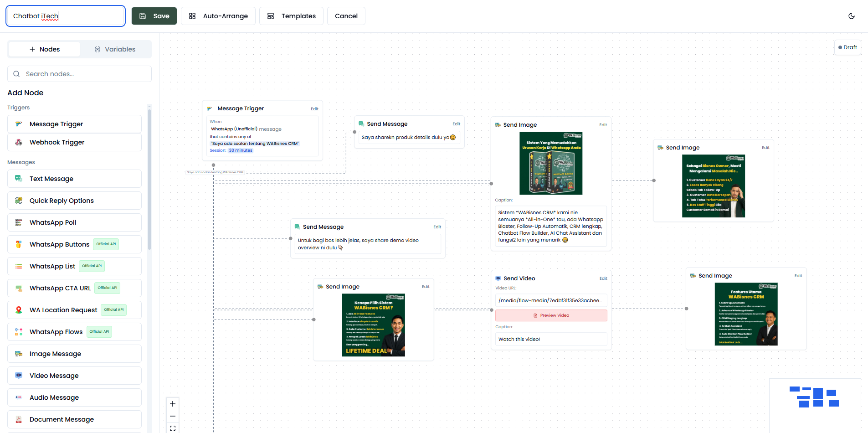Toggle dark mode with the moon icon
The image size is (868, 433).
click(x=852, y=15)
